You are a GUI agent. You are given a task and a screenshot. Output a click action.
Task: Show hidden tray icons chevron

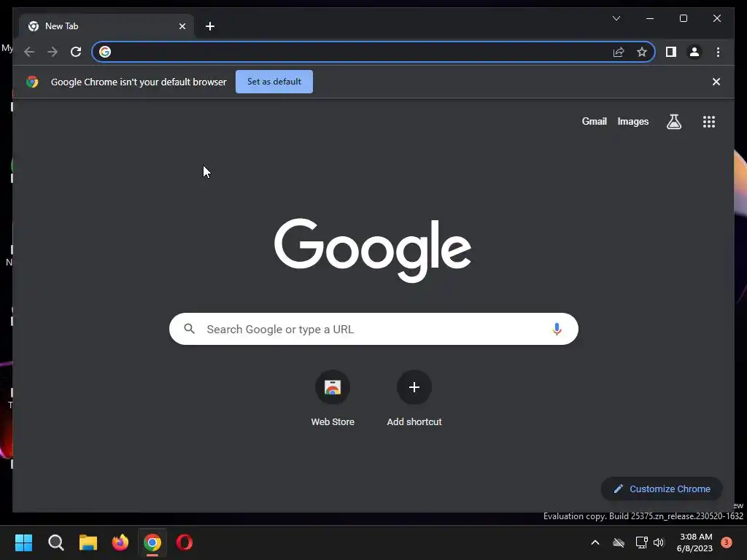(x=595, y=542)
